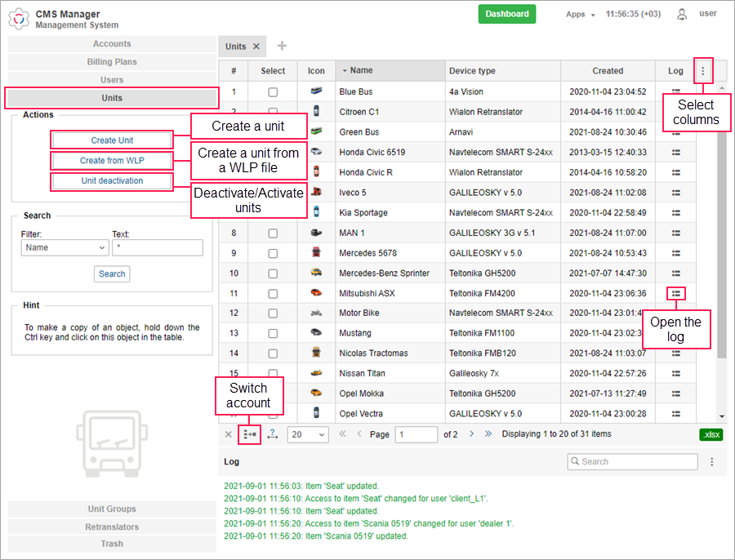This screenshot has height=560, width=735.
Task: Click the X delete icon in table footer
Action: pos(229,434)
